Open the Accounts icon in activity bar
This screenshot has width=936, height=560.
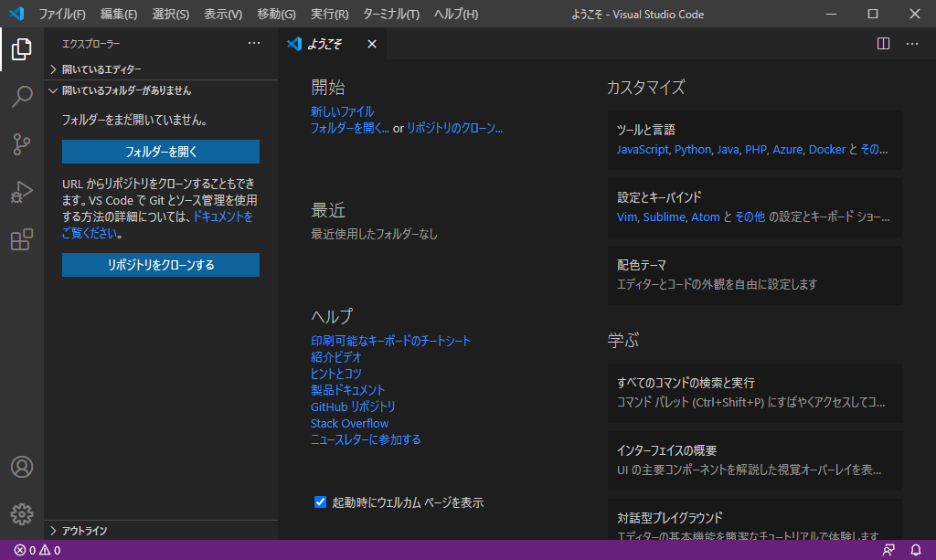click(x=22, y=467)
